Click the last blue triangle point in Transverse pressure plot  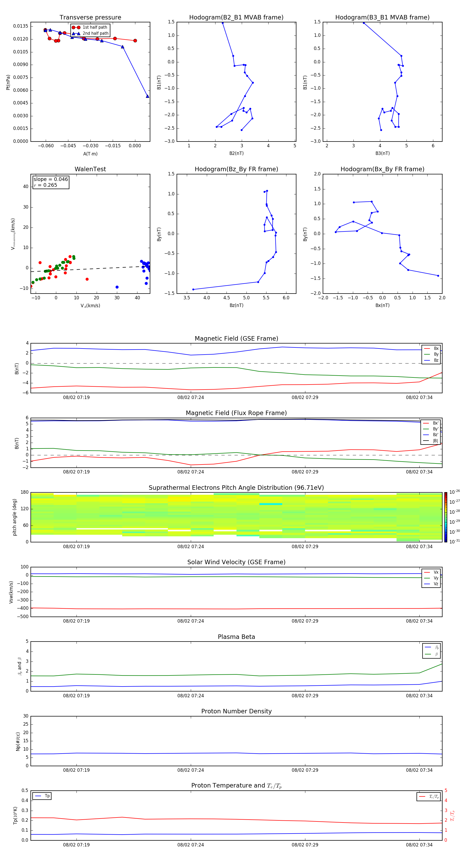point(147,96)
